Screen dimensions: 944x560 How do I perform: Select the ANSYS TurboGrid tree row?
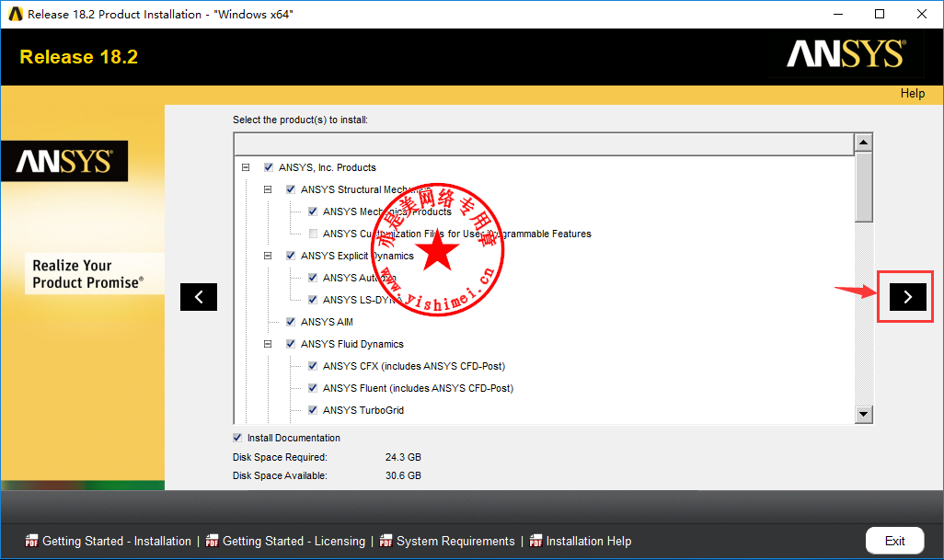coord(363,410)
